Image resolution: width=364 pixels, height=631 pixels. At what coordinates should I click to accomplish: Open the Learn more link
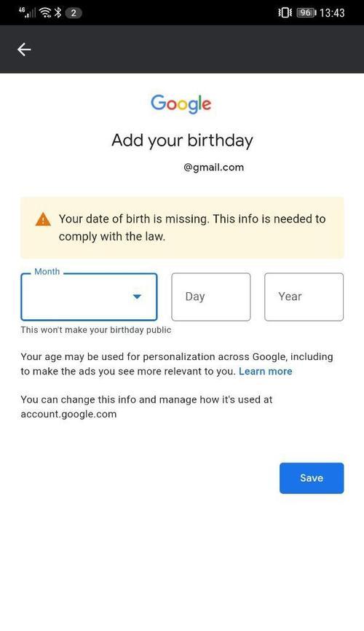pos(266,371)
